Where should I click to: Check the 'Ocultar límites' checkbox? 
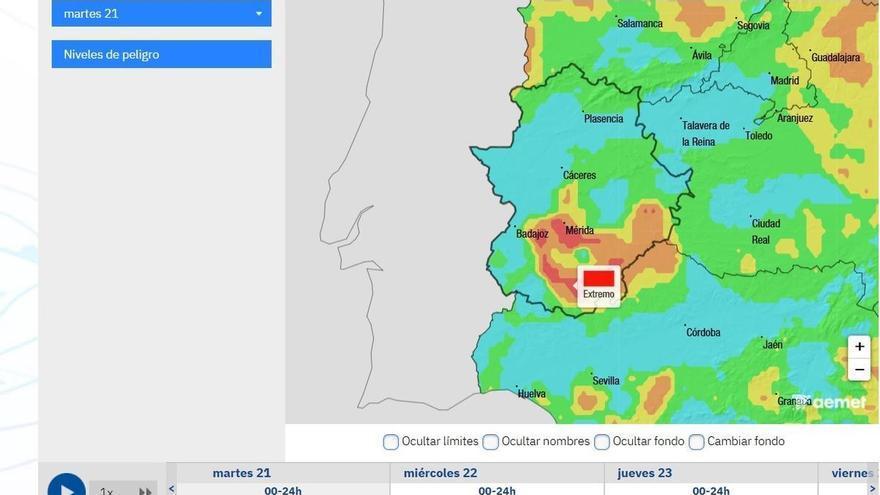click(391, 442)
